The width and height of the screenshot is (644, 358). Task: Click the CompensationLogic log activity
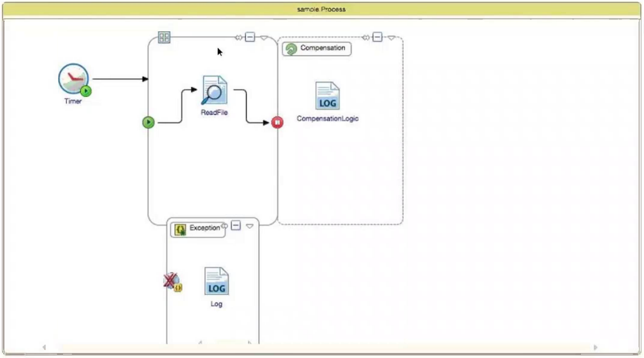328,96
